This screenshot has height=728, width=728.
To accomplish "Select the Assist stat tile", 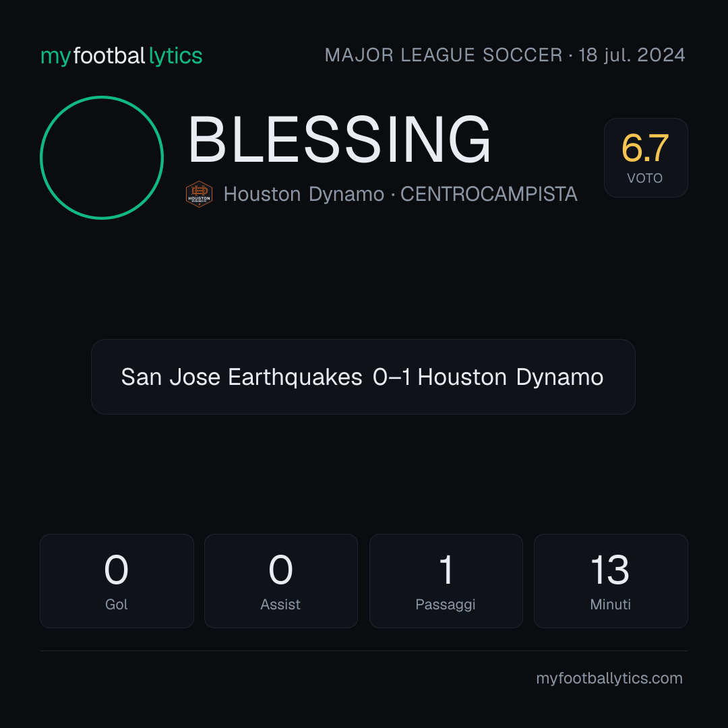I will 281,581.
